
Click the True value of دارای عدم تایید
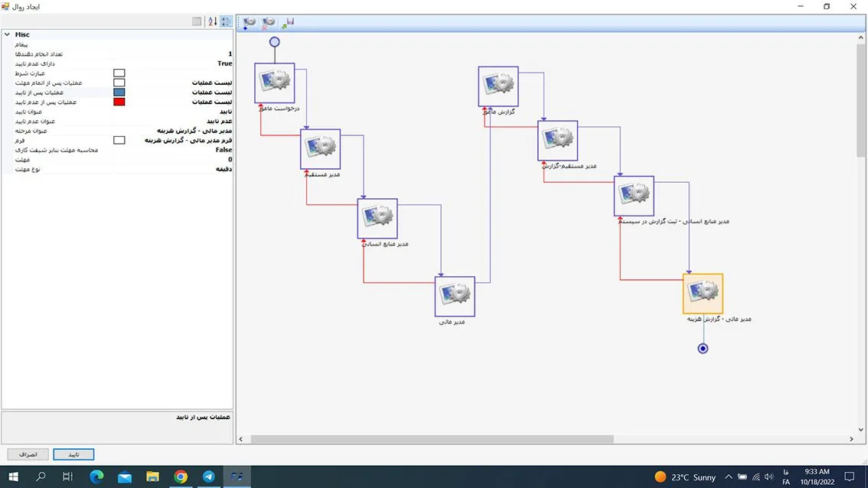point(224,63)
